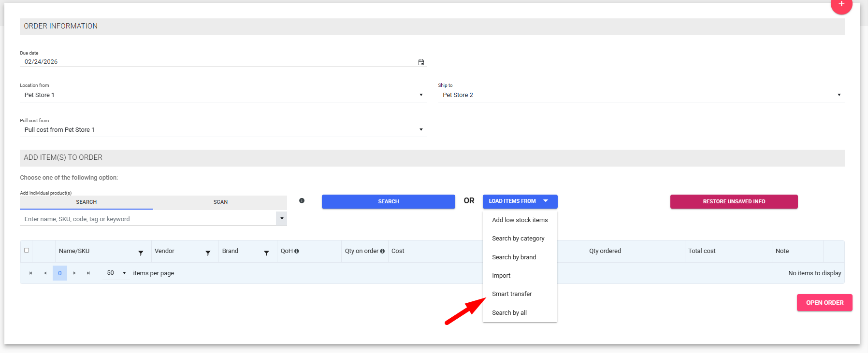Expand the Ship to dropdown

(839, 95)
